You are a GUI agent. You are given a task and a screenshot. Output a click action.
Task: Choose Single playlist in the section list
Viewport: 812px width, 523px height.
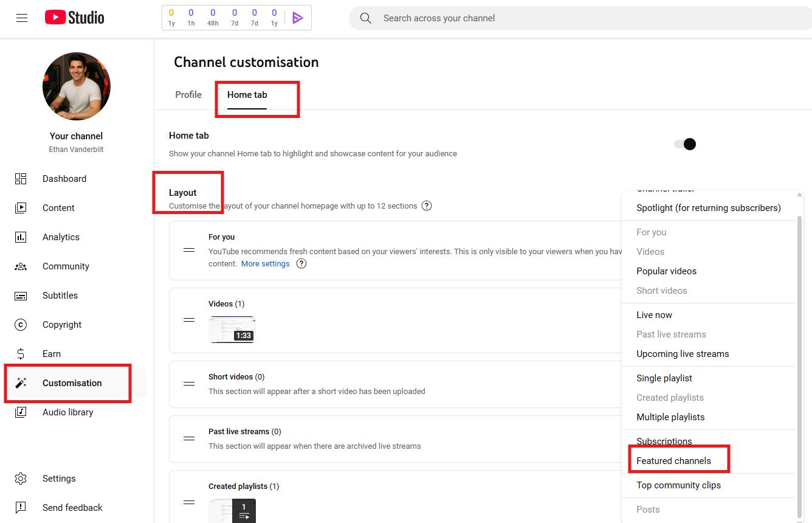664,378
